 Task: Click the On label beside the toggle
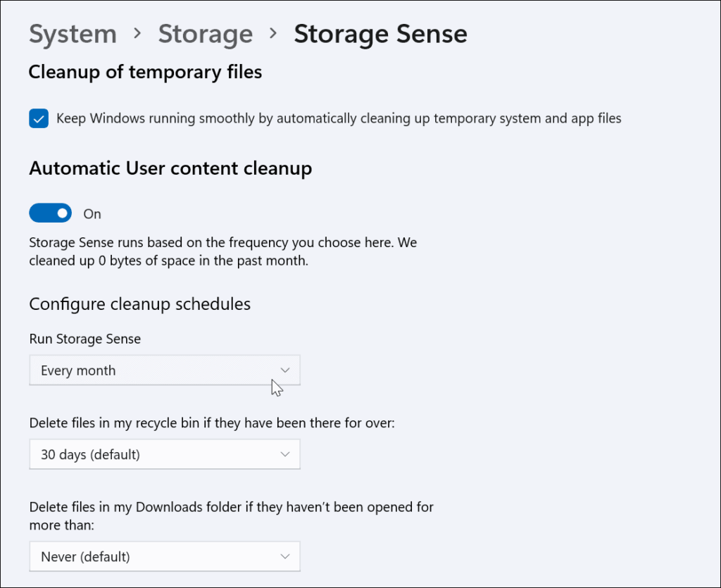coord(92,213)
